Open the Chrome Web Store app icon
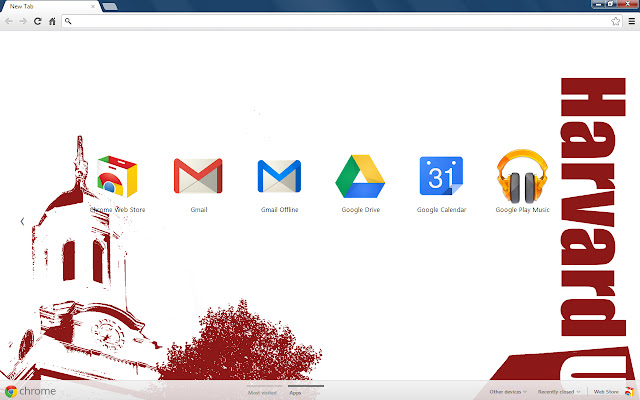 click(x=117, y=176)
